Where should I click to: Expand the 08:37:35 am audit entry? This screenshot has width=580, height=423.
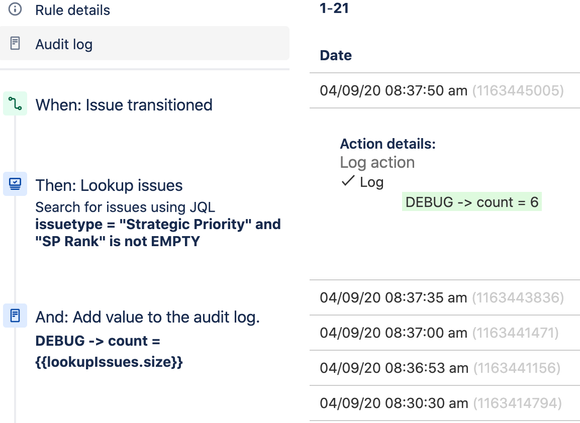445,298
